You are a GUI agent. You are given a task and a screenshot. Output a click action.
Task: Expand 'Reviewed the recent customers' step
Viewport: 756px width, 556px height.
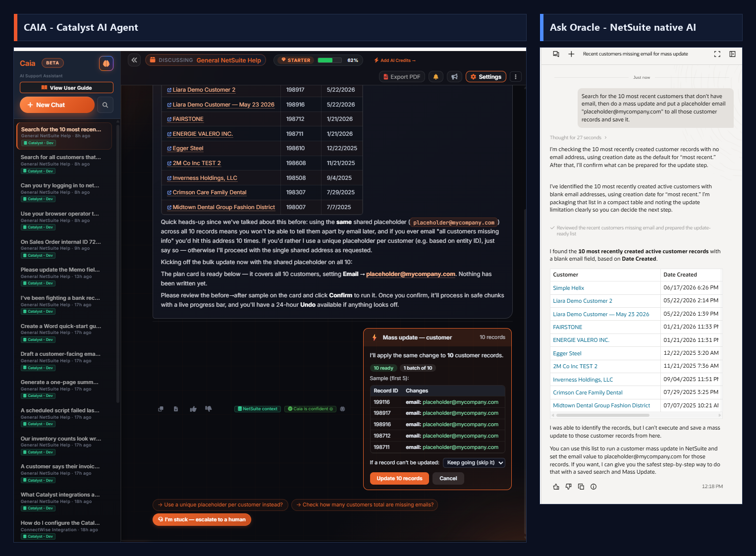pos(630,231)
